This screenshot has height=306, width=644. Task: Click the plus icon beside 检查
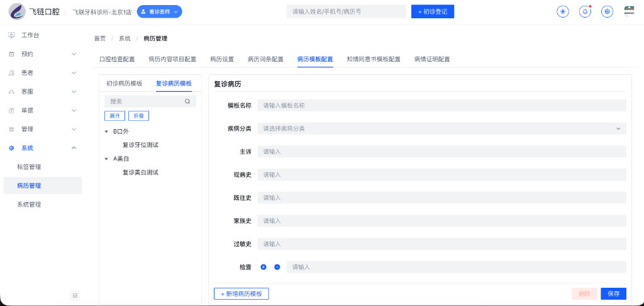(x=264, y=267)
